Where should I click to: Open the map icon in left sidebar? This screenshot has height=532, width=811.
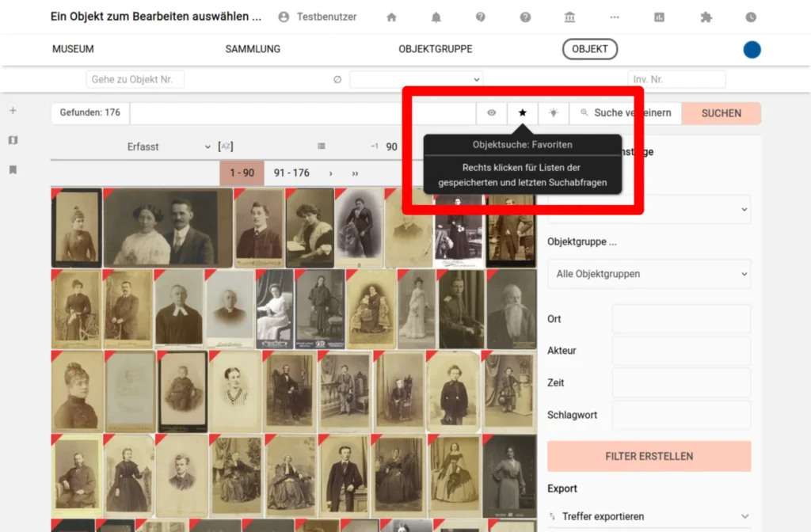click(x=13, y=140)
